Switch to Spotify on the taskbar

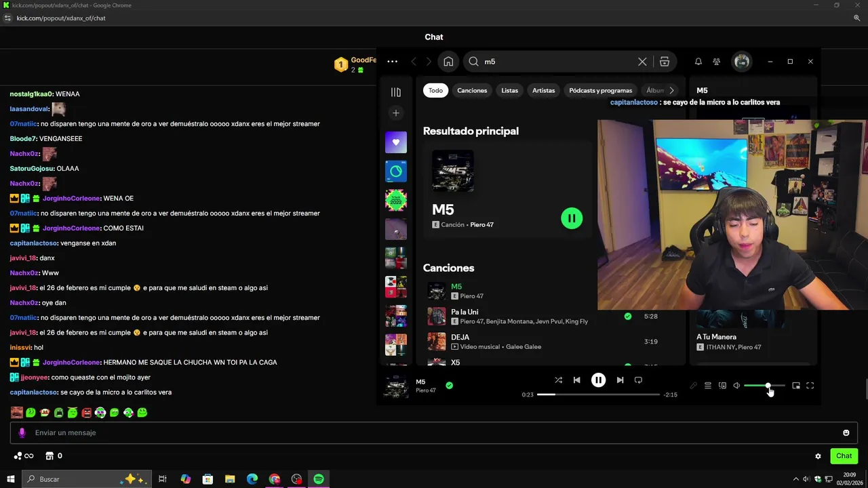319,479
